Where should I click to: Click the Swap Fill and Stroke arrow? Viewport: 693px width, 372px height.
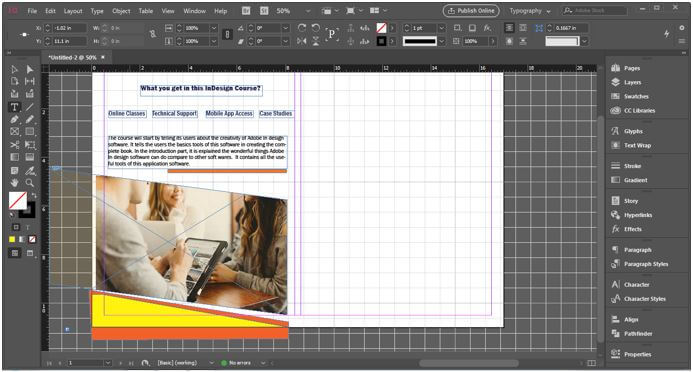[x=34, y=195]
